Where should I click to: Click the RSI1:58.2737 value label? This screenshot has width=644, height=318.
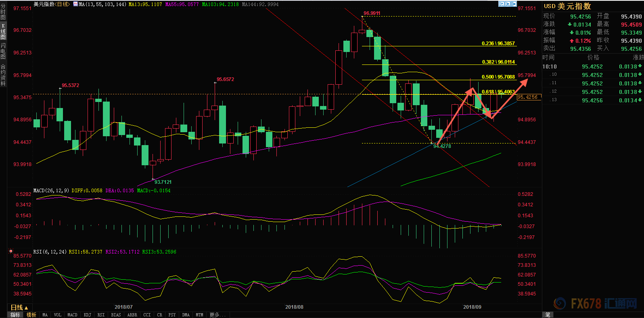(86, 252)
